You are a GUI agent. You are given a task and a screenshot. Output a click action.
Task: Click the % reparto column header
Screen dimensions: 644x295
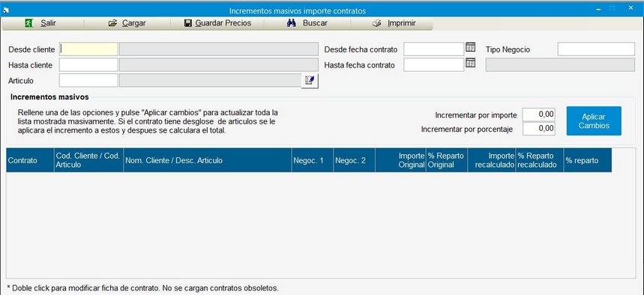click(588, 160)
